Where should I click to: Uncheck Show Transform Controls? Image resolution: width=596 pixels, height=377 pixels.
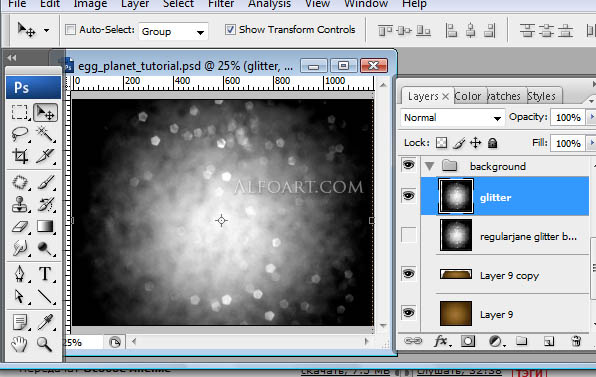tap(230, 30)
